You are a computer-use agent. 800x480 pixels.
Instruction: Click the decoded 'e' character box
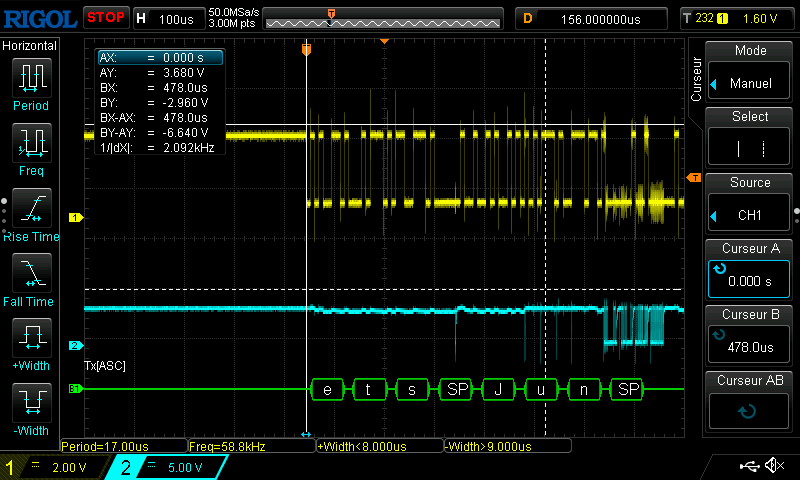coord(328,390)
